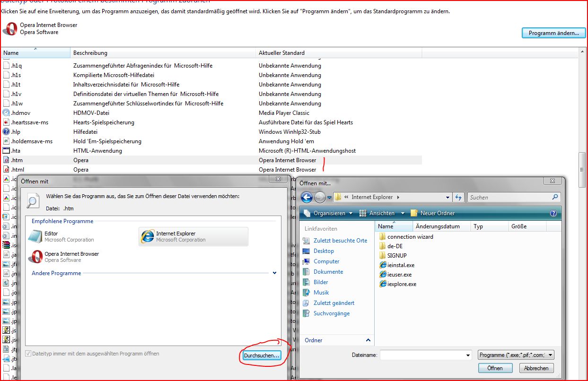Click the back arrow in file dialog
Image resolution: width=588 pixels, height=381 pixels.
(x=307, y=197)
